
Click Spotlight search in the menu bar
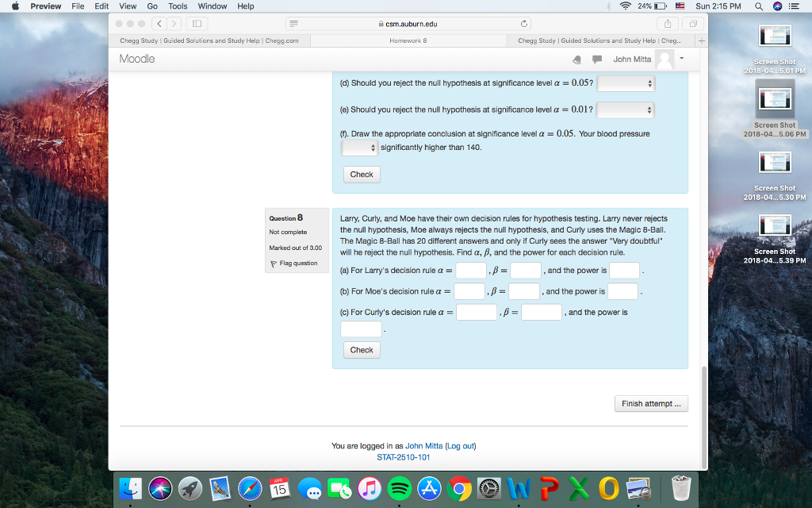[x=758, y=6]
